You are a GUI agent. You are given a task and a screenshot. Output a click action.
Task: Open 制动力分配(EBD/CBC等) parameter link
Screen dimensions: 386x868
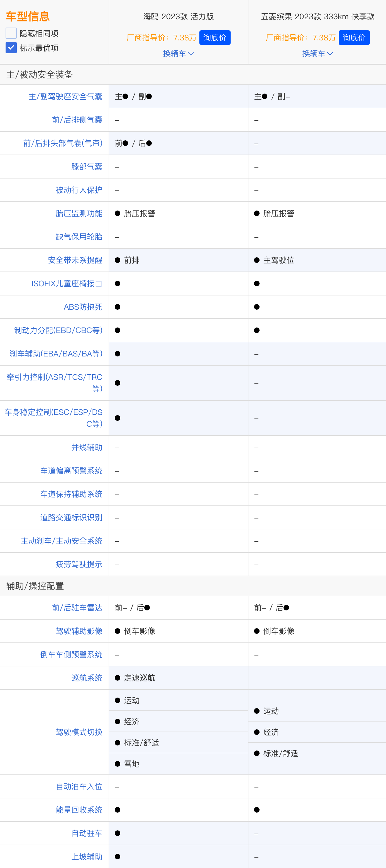pyautogui.click(x=58, y=330)
